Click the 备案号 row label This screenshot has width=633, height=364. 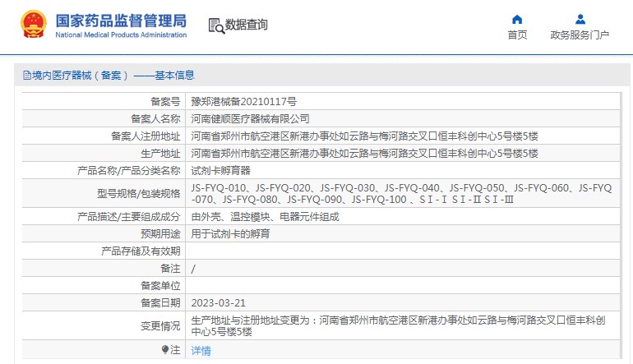pos(165,102)
